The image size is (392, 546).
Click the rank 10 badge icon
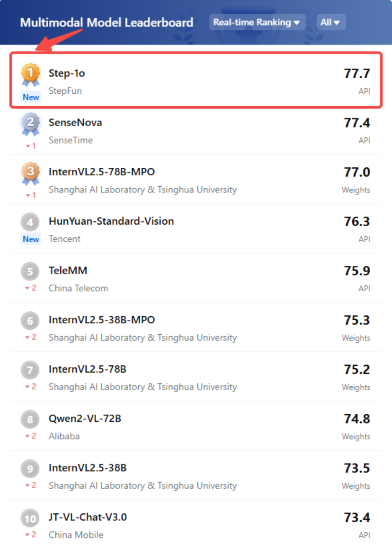(x=30, y=519)
